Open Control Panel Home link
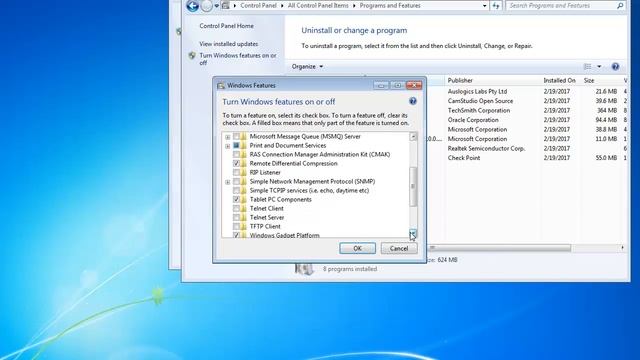 [227, 26]
